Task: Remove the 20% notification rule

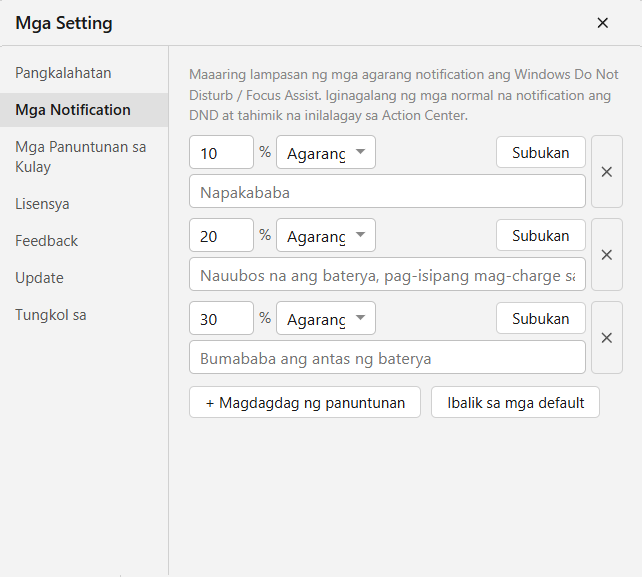Action: tap(607, 255)
